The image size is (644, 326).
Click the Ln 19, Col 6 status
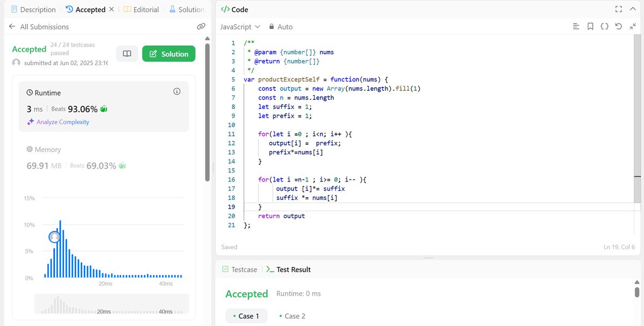pos(619,247)
